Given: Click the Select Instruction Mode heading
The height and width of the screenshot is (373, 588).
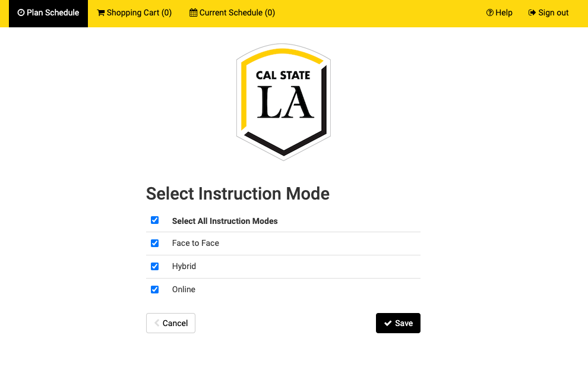Looking at the screenshot, I should pyautogui.click(x=238, y=194).
